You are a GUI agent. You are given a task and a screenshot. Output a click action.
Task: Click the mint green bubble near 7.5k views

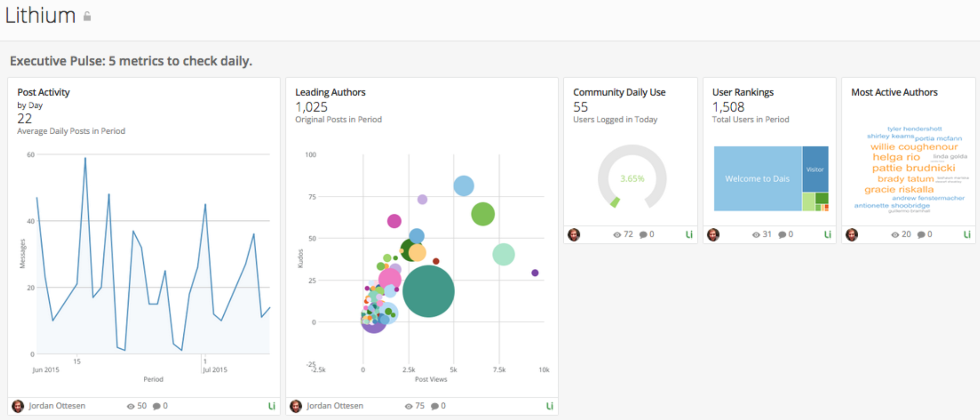(x=504, y=255)
